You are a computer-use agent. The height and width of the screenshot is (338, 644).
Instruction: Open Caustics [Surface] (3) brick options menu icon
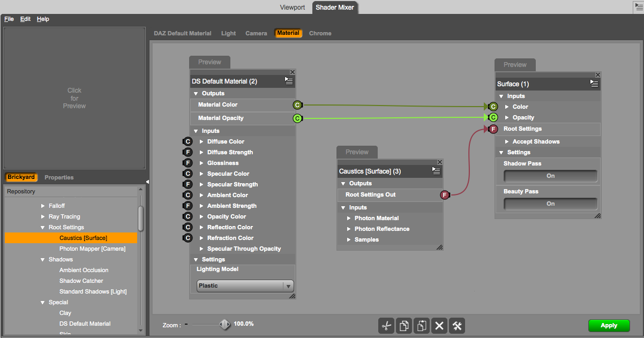point(436,171)
